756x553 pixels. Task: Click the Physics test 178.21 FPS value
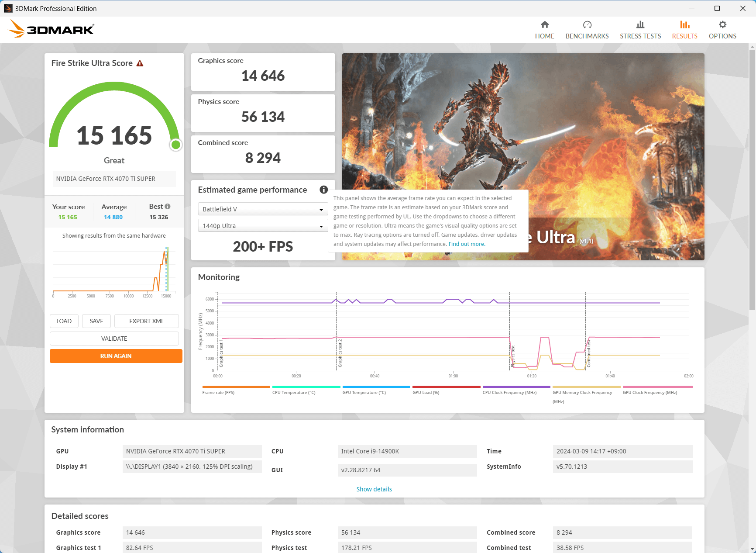(x=407, y=547)
